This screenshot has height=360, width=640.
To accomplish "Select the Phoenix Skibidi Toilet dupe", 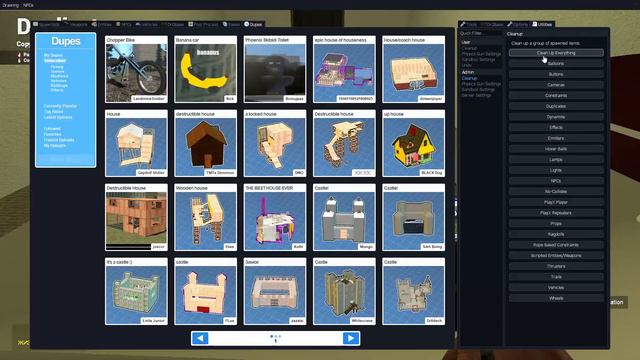I will tap(275, 69).
